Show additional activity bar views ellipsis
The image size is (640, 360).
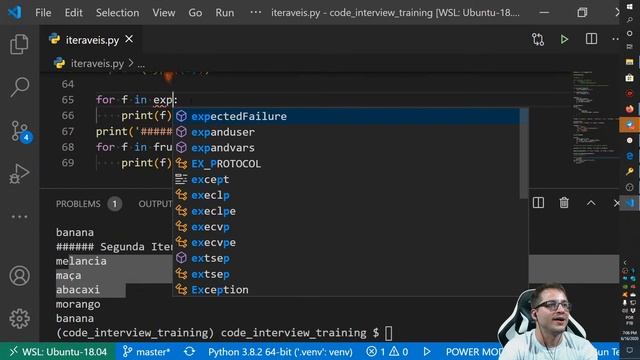19,217
